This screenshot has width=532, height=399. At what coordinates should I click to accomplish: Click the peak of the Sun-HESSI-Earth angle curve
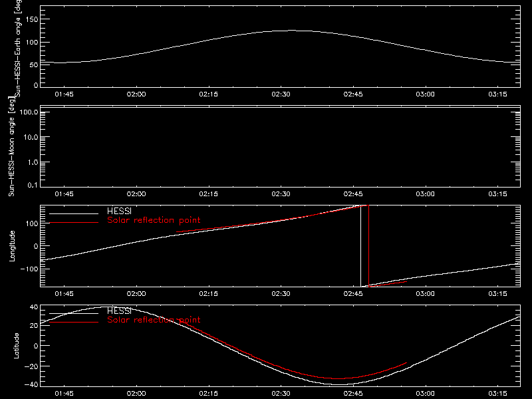(x=291, y=31)
